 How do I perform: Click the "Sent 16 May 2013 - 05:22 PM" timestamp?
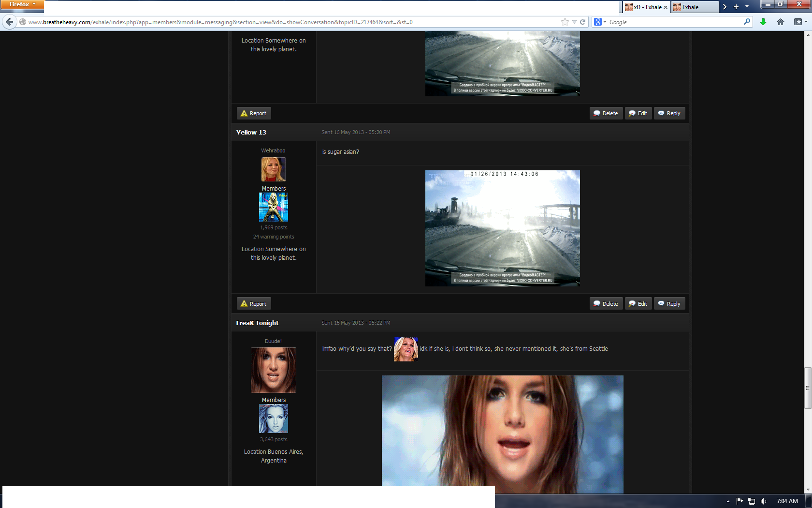point(356,323)
